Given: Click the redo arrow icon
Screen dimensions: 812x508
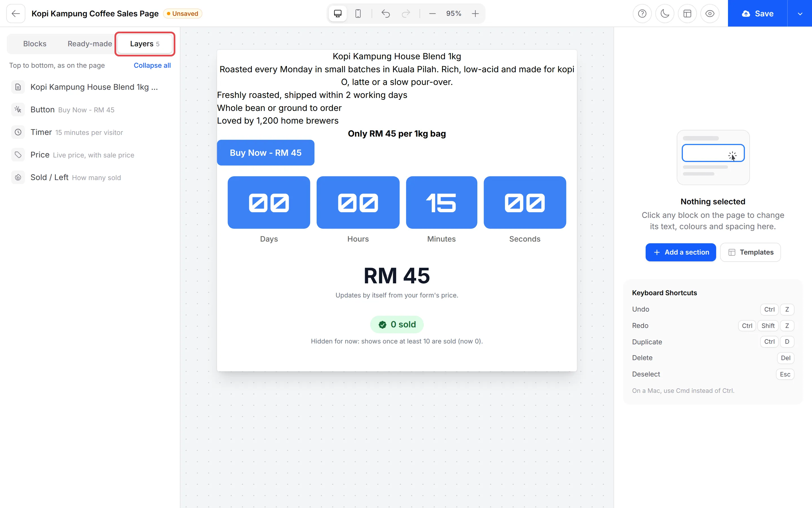Looking at the screenshot, I should tap(406, 14).
